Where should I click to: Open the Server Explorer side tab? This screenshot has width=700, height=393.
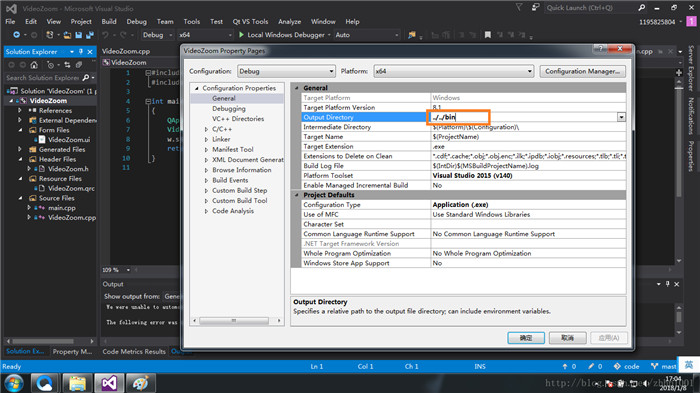pyautogui.click(x=691, y=68)
